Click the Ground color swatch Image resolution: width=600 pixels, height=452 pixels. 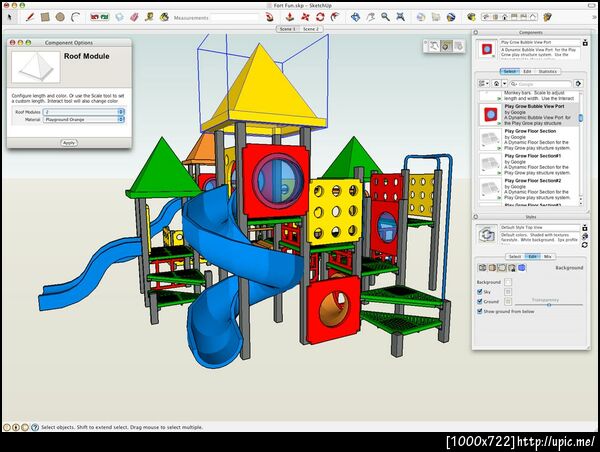pos(508,302)
